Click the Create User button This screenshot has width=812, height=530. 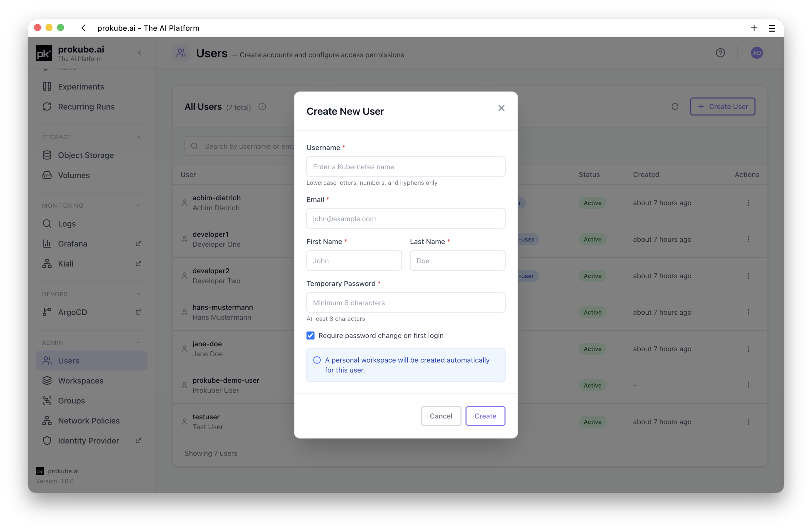pyautogui.click(x=722, y=106)
